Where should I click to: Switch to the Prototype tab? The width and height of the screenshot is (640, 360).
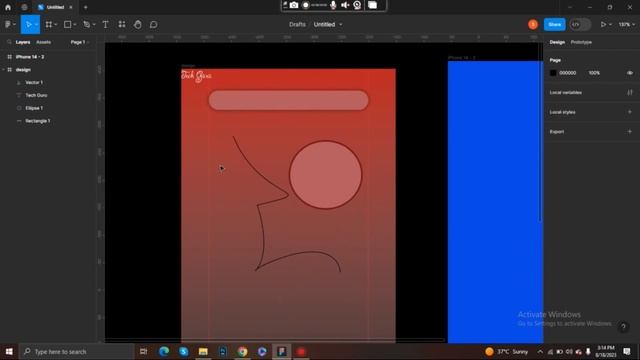581,42
